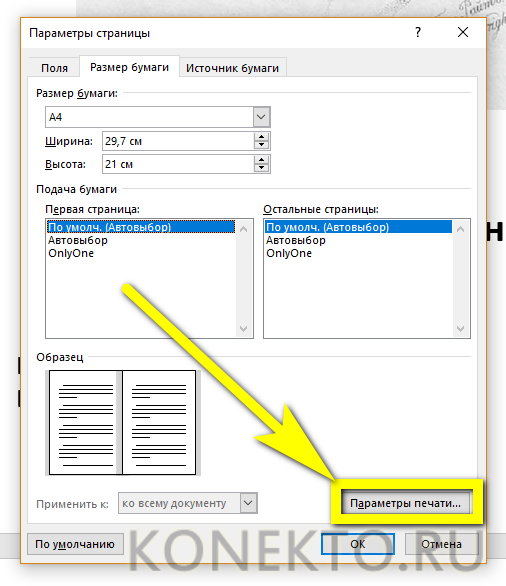Screen dimensions: 506x586
Task: Increase width with the up spinner arrow
Action: [261, 137]
